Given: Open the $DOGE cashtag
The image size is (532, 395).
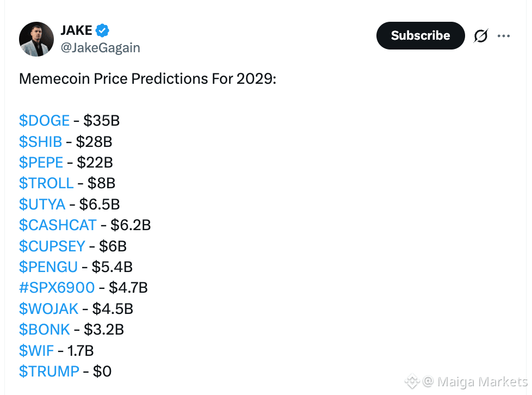Looking at the screenshot, I should (x=44, y=121).
